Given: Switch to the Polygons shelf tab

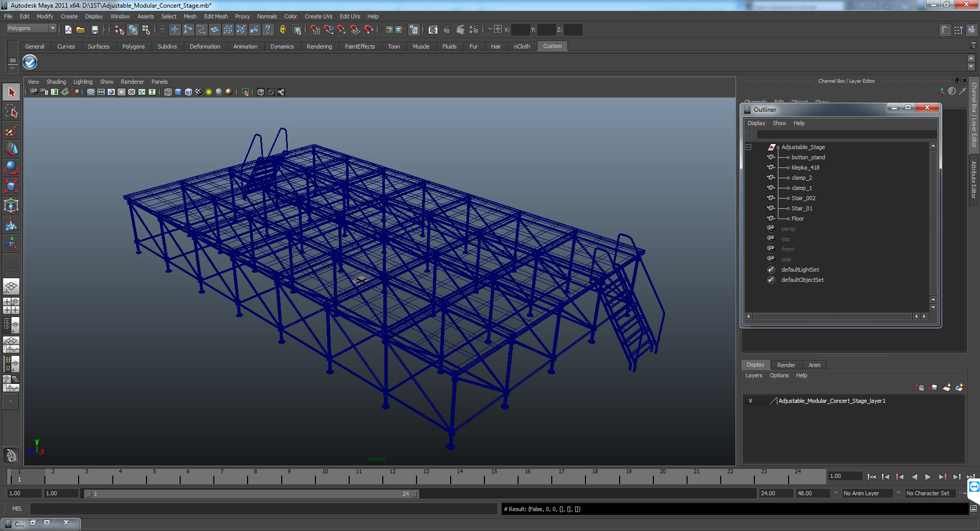Looking at the screenshot, I should pyautogui.click(x=134, y=46).
